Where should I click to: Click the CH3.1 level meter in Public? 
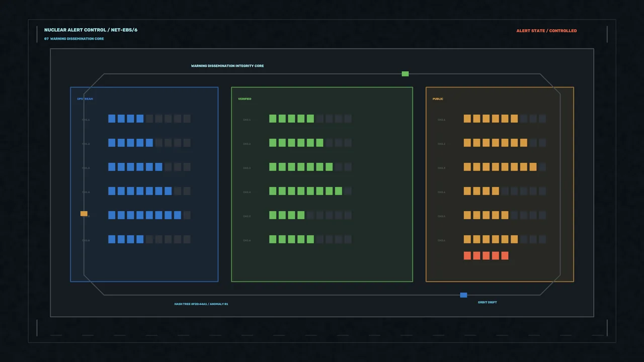tap(505, 119)
